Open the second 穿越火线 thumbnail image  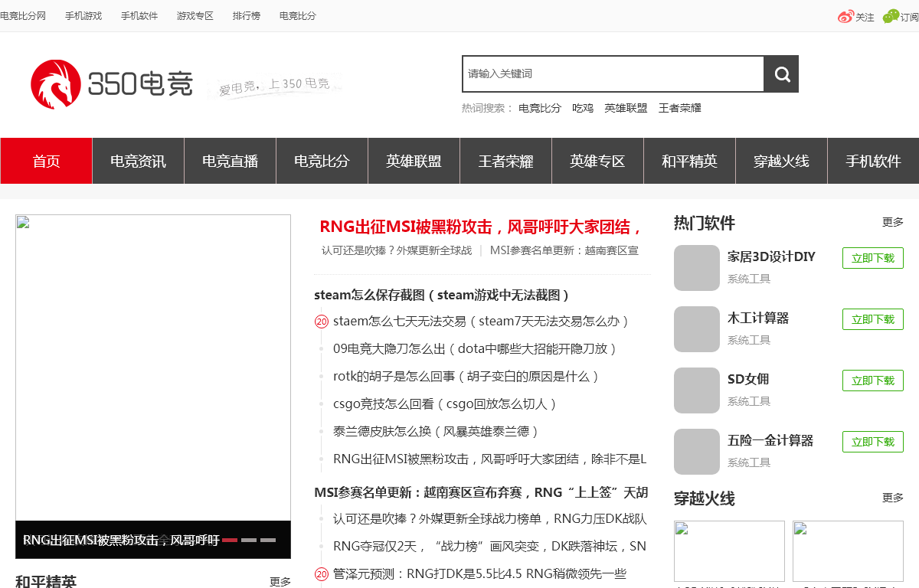848,551
